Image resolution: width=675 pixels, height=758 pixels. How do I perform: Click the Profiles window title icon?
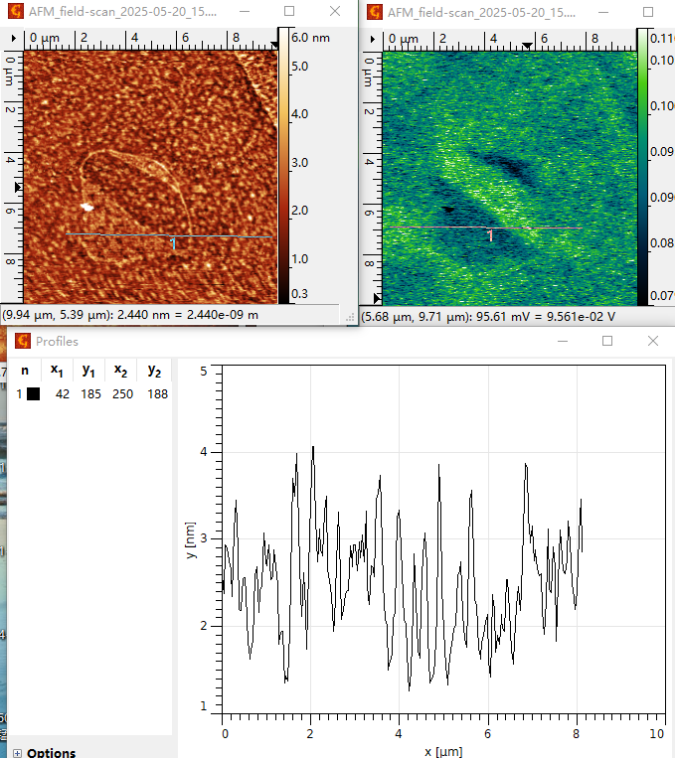(x=22, y=341)
